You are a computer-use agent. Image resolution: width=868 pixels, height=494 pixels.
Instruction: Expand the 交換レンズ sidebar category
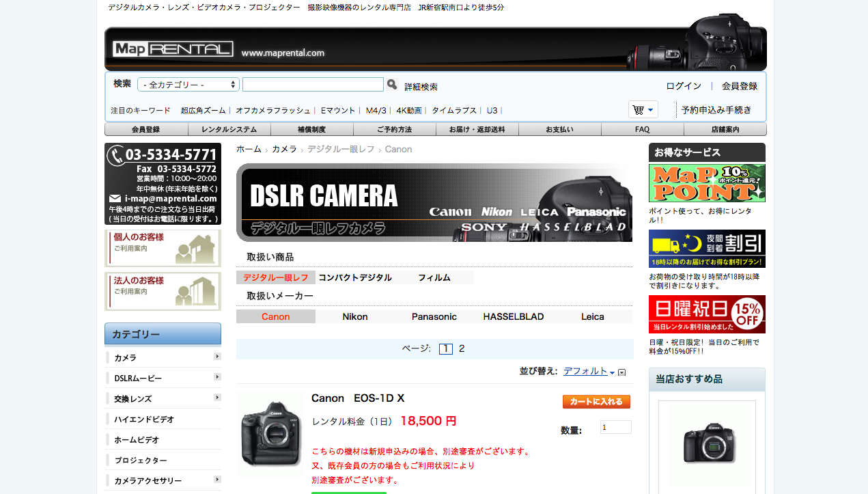point(217,398)
